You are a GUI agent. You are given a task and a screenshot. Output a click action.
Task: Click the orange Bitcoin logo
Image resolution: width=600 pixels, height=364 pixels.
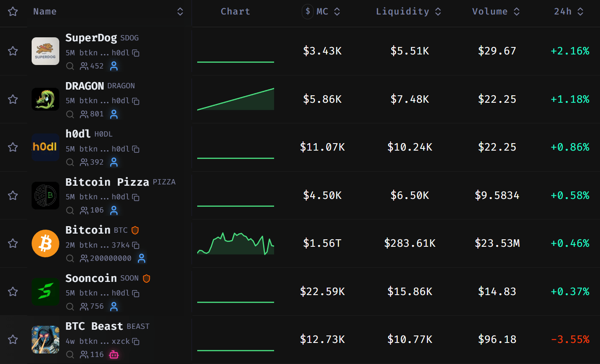pos(45,243)
